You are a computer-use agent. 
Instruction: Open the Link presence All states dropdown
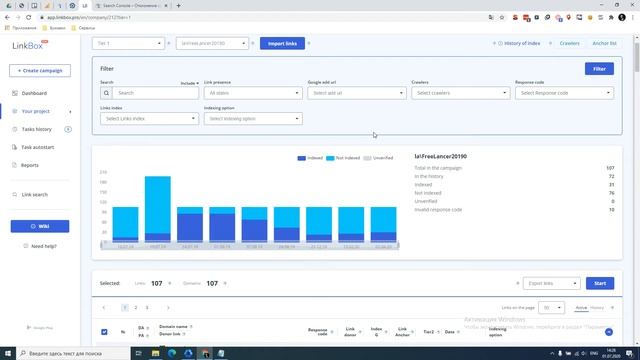point(253,93)
